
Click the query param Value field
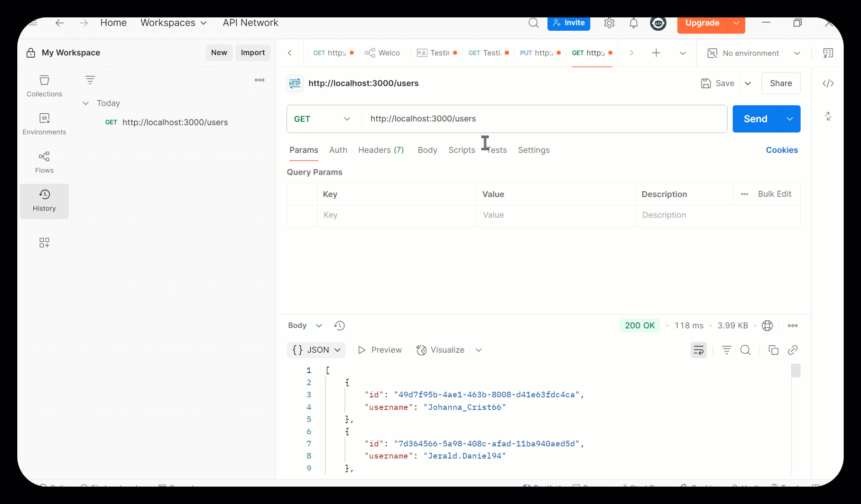click(556, 215)
